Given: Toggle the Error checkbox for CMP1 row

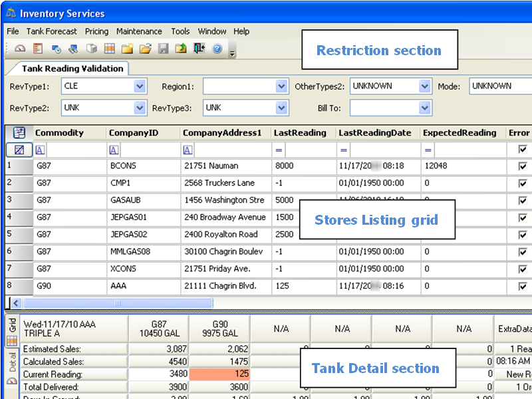Looking at the screenshot, I should (x=523, y=183).
